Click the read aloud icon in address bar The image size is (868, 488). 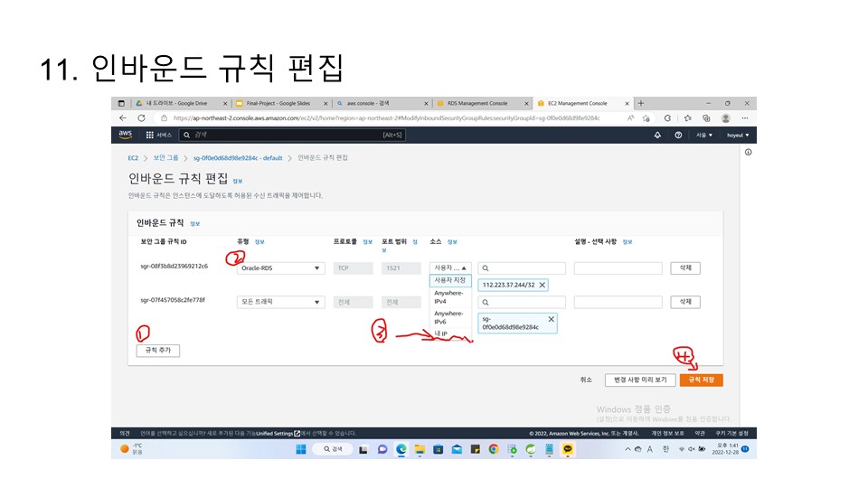point(630,117)
